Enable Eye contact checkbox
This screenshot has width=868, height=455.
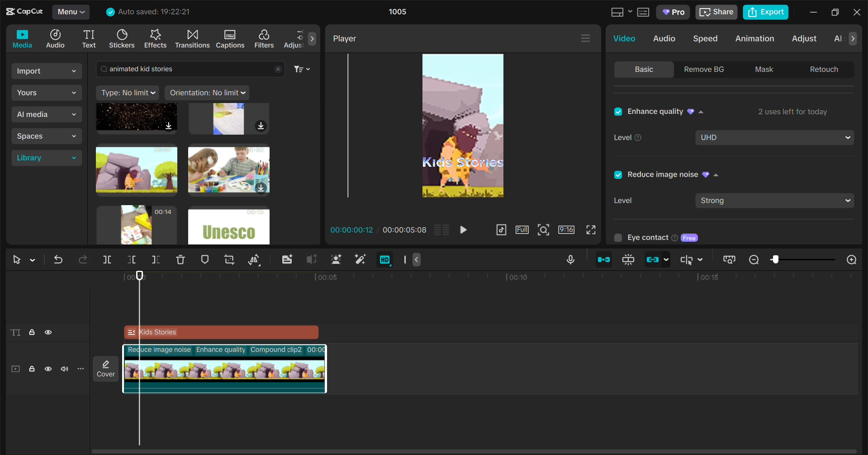click(618, 238)
